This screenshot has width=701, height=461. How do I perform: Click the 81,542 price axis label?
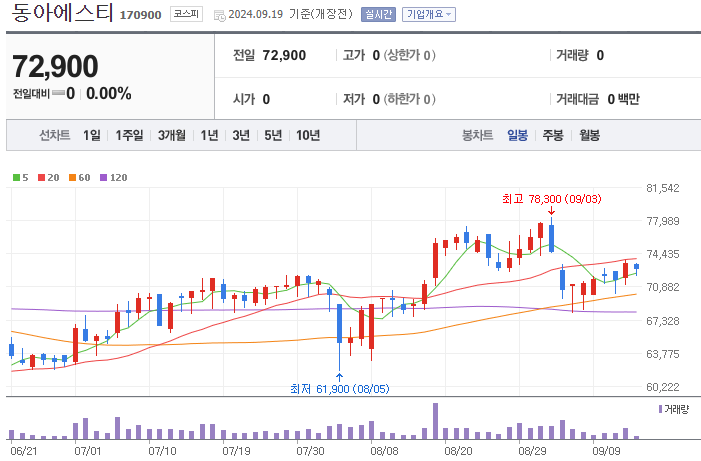663,188
